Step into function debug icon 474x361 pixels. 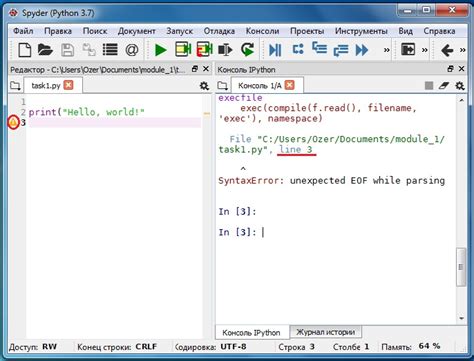point(319,49)
